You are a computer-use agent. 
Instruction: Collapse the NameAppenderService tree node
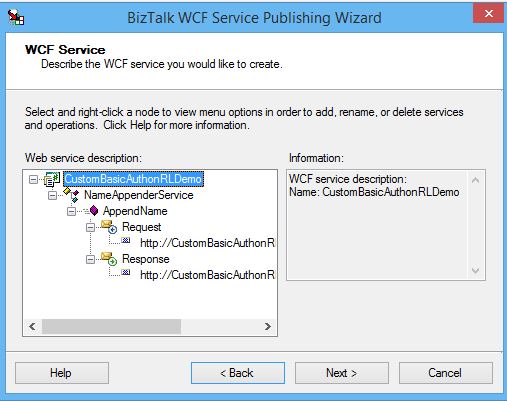52,195
